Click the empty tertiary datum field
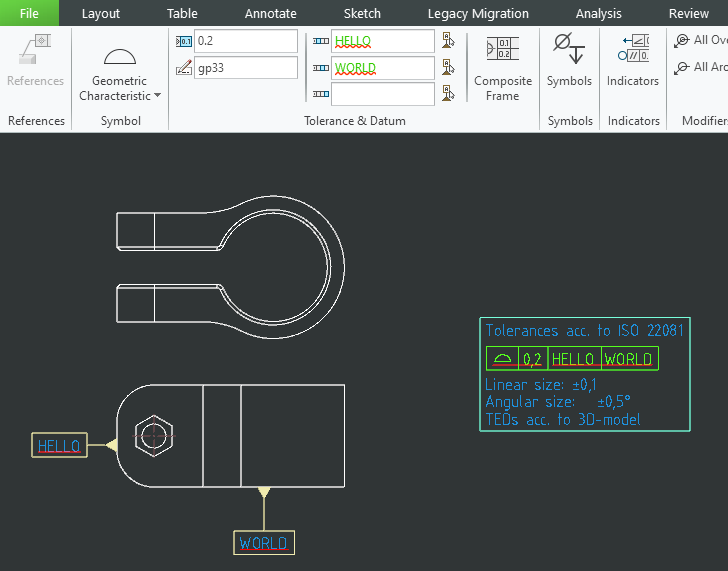The height and width of the screenshot is (571, 728). tap(383, 94)
